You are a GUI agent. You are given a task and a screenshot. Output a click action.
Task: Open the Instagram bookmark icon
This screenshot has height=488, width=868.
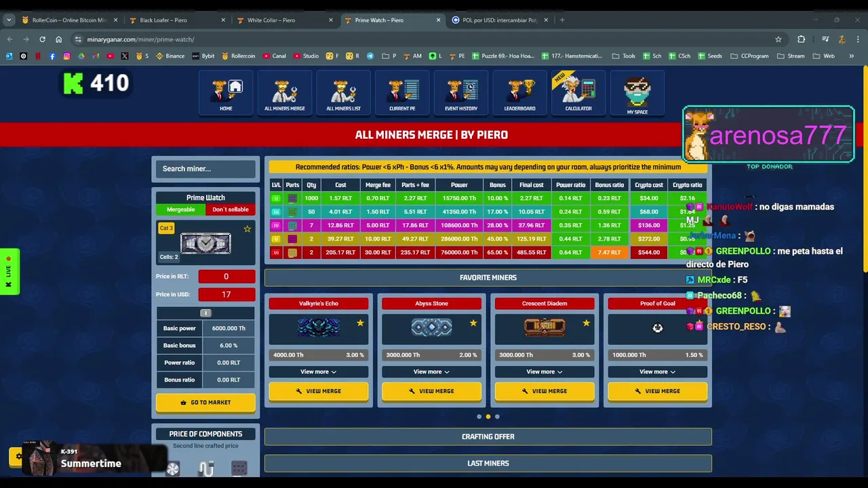coord(66,56)
